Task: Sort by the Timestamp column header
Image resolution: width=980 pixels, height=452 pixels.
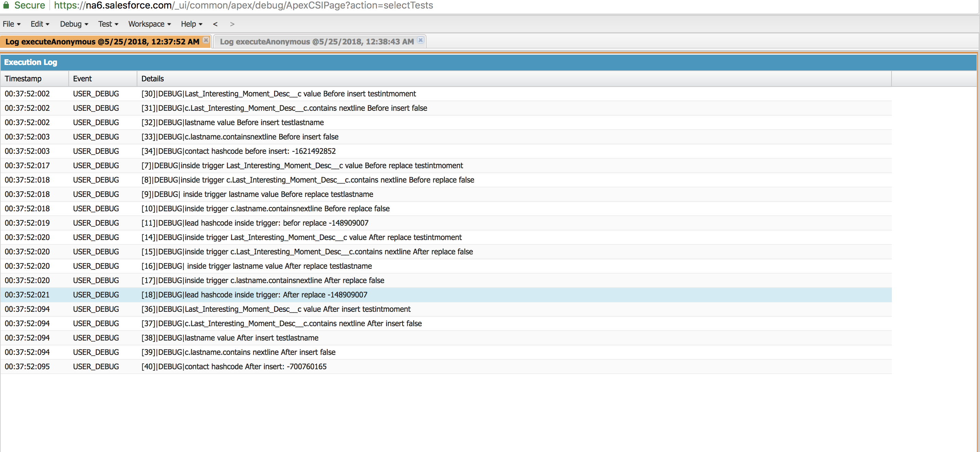Action: coord(23,78)
